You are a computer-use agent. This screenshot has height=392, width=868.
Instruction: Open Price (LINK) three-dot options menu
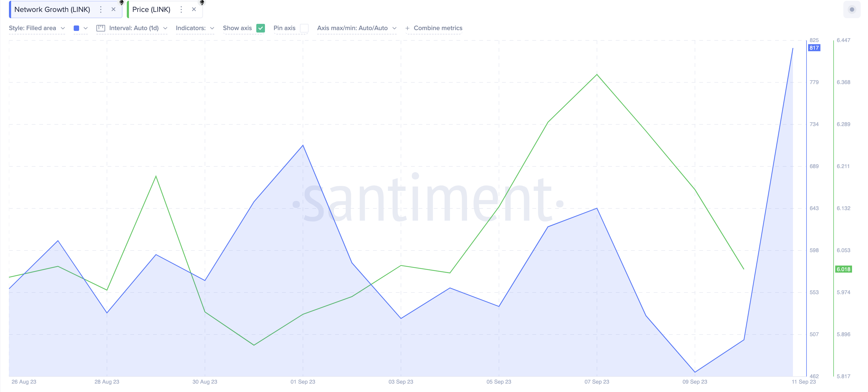181,9
